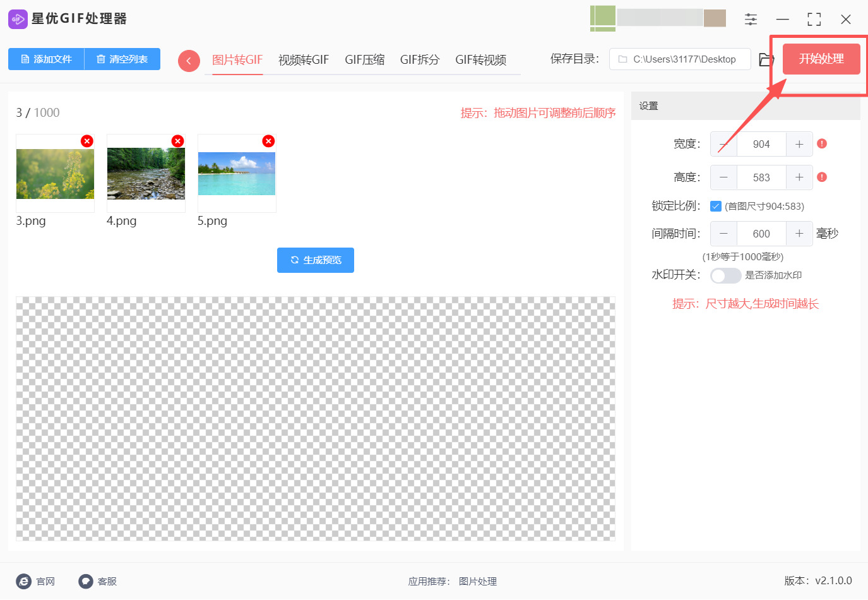Select the 5.png beach thumbnail
Viewport: 868px width, 600px height.
[237, 174]
